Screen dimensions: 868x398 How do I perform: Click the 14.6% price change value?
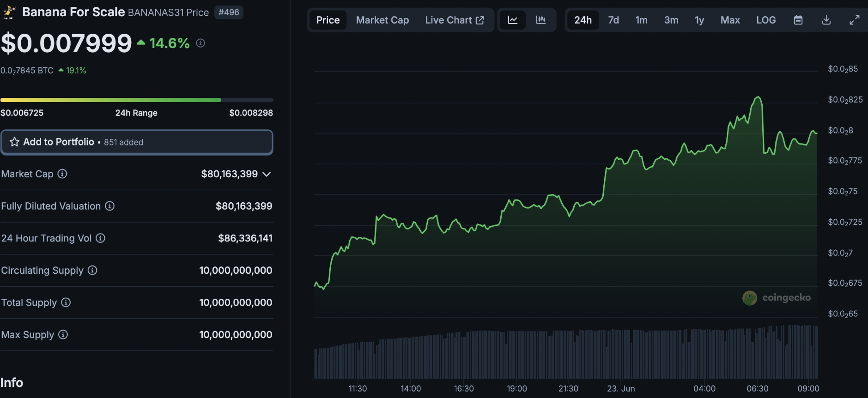point(170,43)
